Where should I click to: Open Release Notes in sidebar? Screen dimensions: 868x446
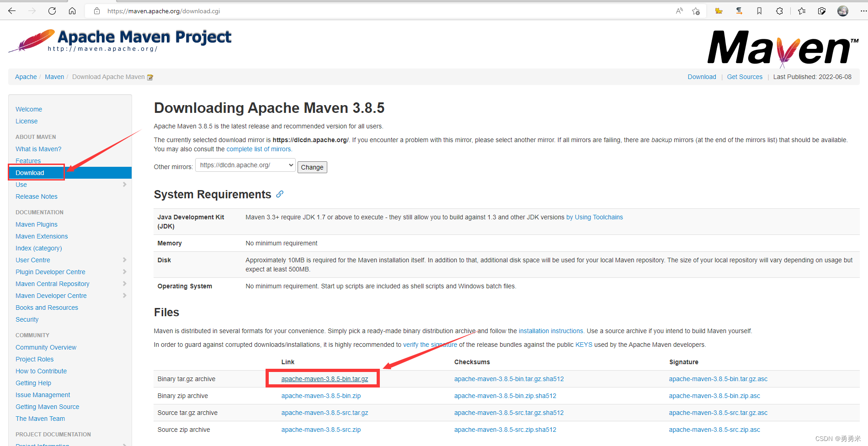click(x=37, y=196)
